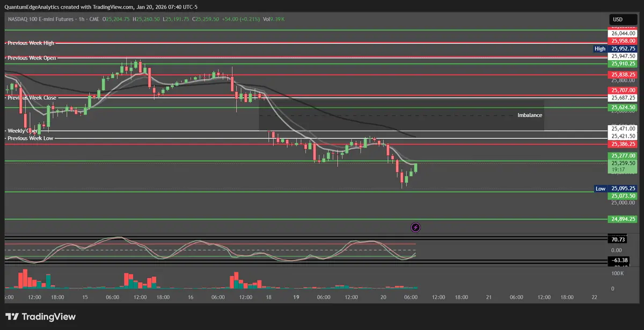
Task: Click the green 25,910.25 price label
Action: [623, 63]
